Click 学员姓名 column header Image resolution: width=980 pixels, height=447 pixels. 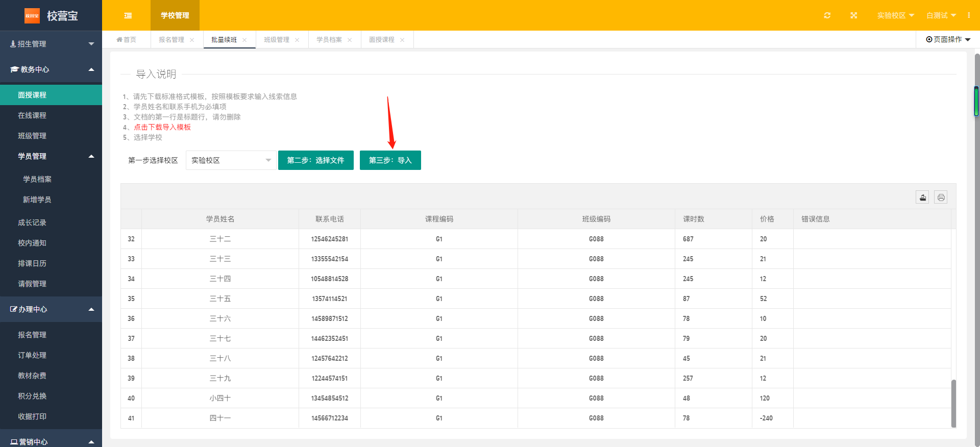[x=220, y=219]
